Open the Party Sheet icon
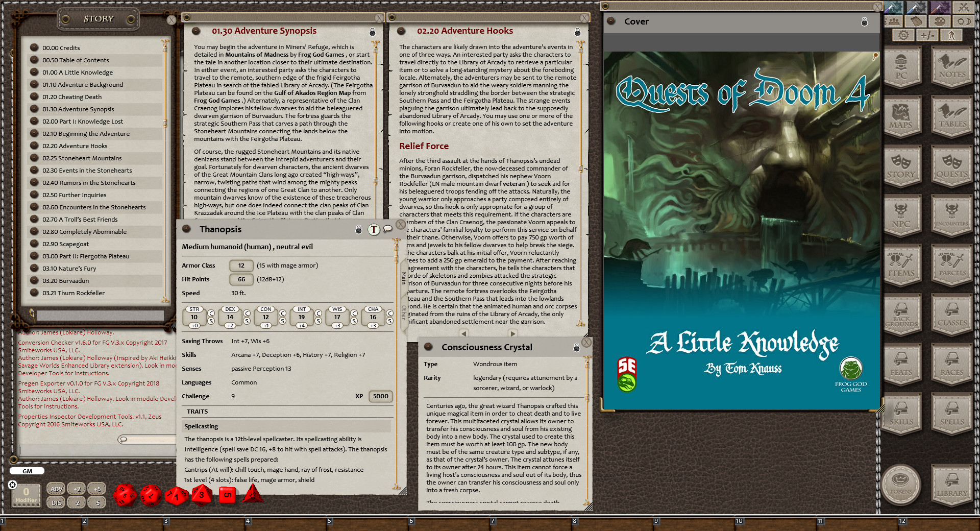Viewport: 980px width, 531px height. 893,21
